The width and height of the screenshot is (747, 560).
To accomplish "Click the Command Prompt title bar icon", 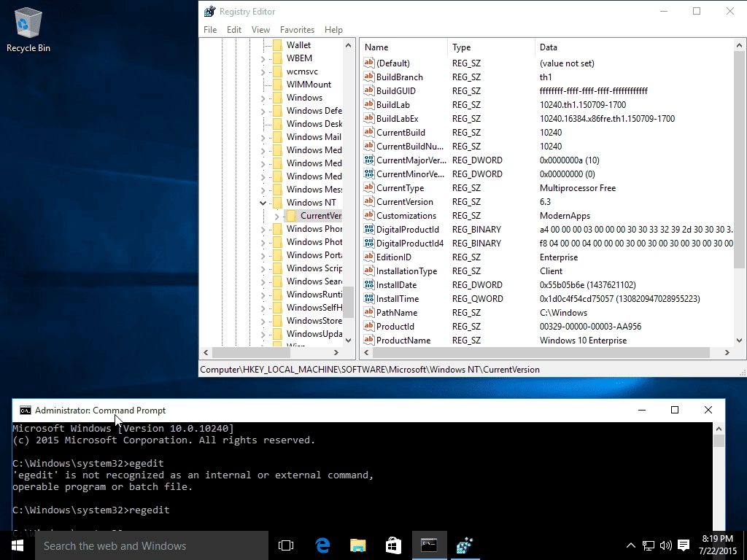I will point(26,411).
